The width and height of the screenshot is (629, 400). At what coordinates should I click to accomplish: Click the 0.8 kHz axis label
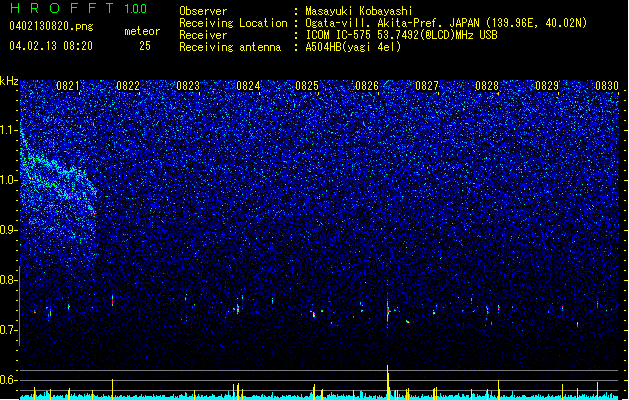click(9, 280)
